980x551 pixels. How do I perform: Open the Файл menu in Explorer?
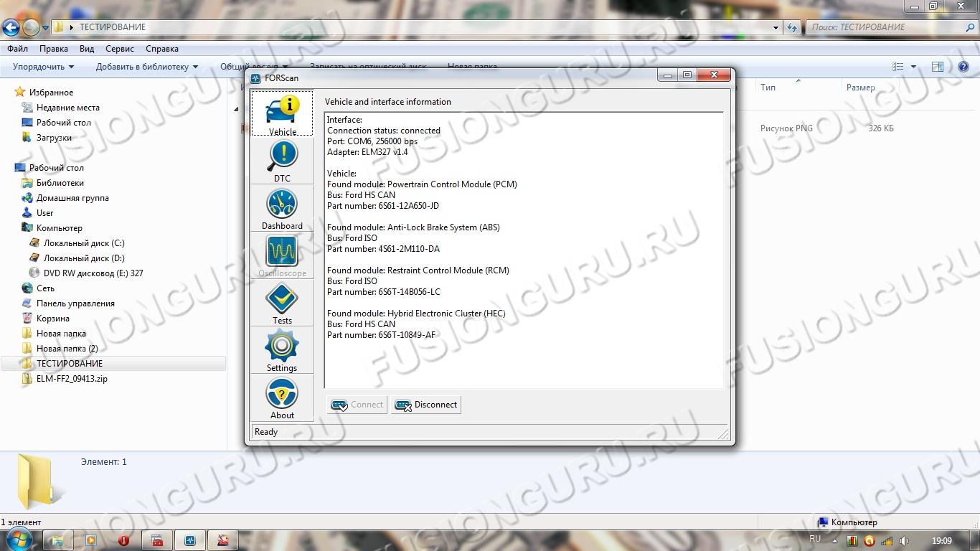[x=18, y=49]
